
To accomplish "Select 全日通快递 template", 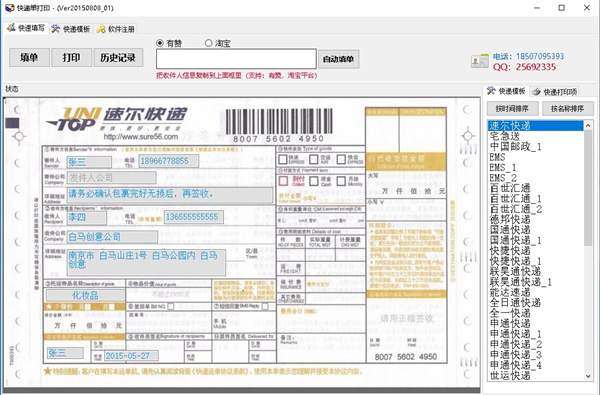I will click(536, 303).
